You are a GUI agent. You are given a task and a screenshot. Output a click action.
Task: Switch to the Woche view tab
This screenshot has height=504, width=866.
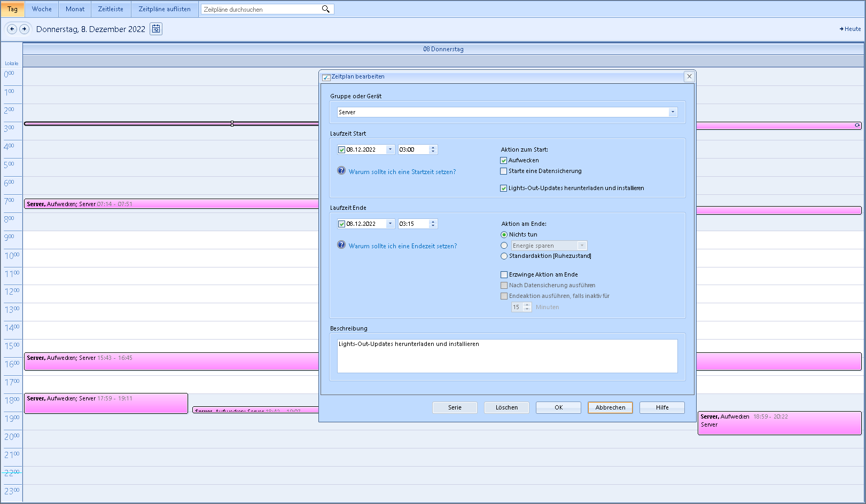pos(42,9)
